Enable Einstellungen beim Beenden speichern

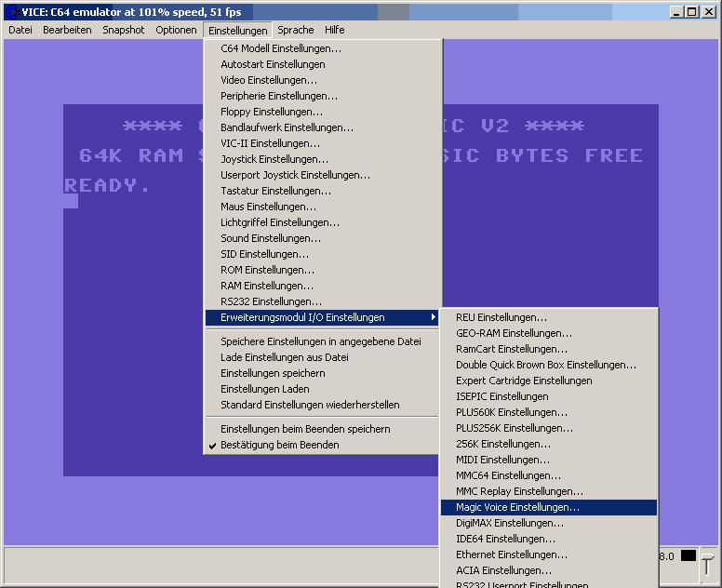point(305,429)
